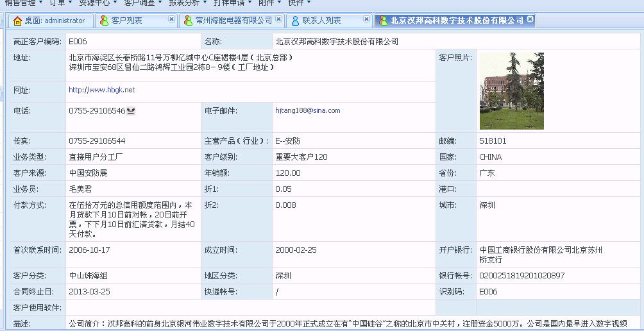Click the business type value 直接用户分工厂
Viewport: 644px width, 331px height.
96,157
